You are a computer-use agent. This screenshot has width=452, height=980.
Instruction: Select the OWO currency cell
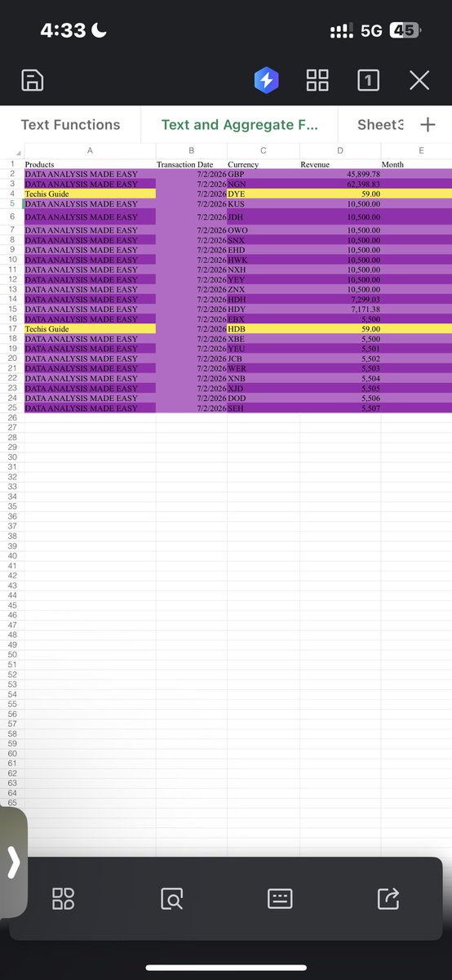264,230
